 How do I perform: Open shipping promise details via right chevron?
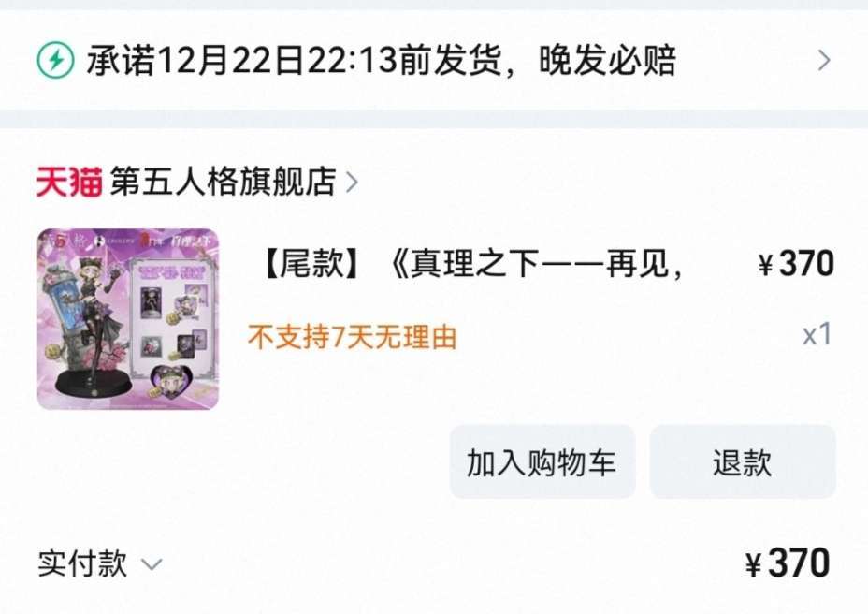pos(824,61)
